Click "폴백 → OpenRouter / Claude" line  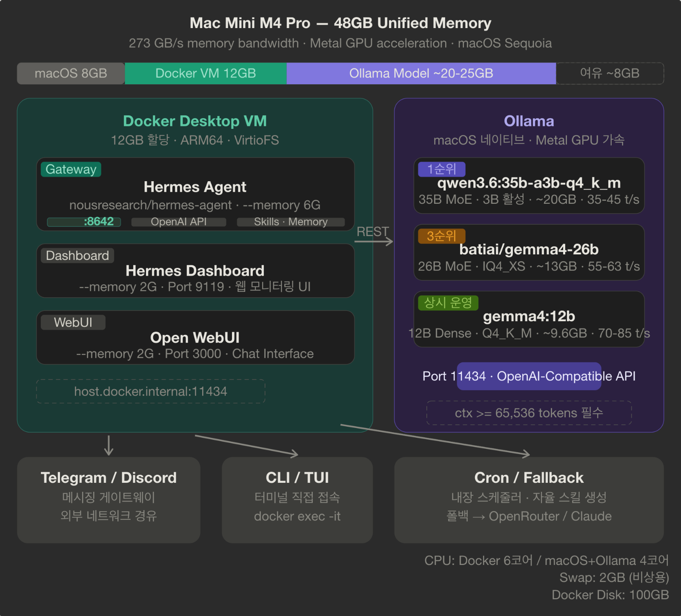529,516
